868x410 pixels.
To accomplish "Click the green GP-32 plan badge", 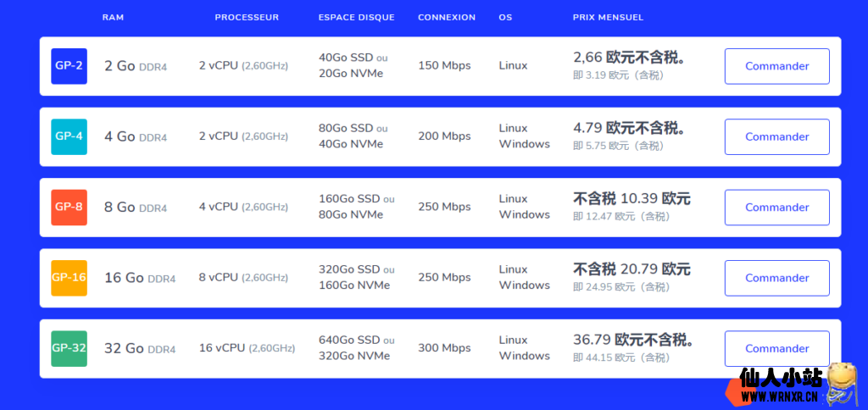I will [69, 348].
